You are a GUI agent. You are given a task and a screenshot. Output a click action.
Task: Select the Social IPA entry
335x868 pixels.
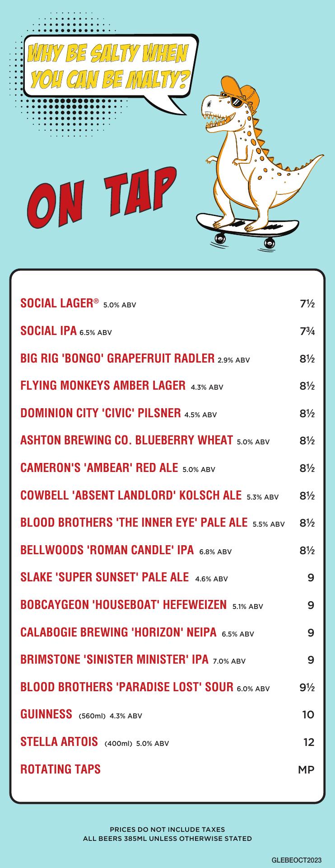pos(167,331)
